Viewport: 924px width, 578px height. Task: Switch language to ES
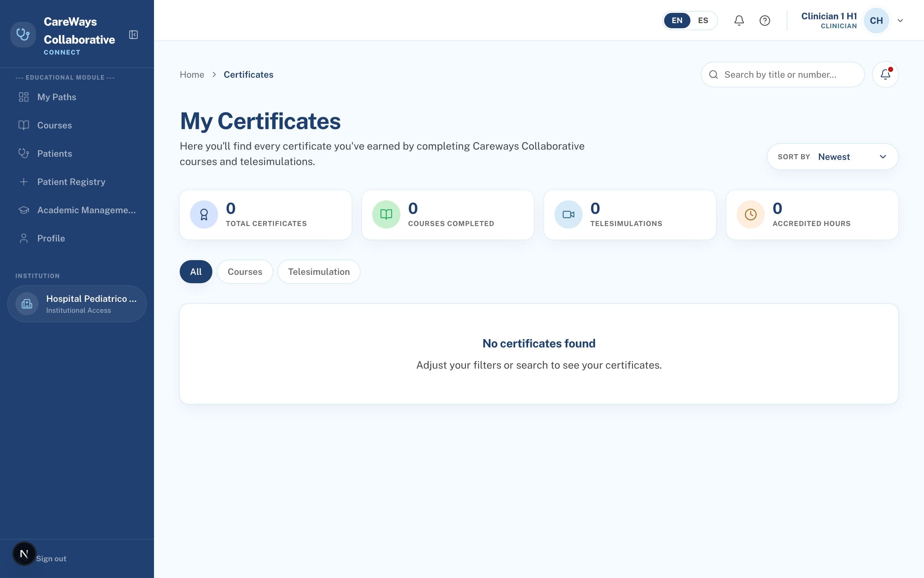pos(703,21)
